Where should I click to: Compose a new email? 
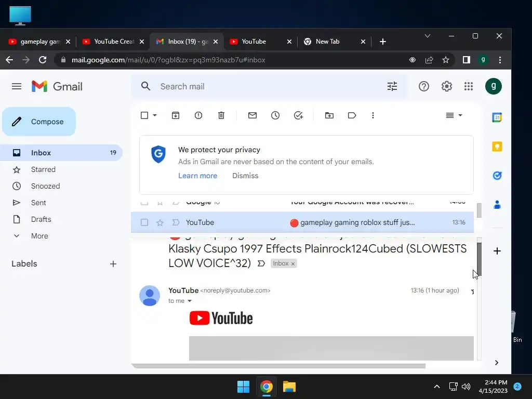pos(39,122)
